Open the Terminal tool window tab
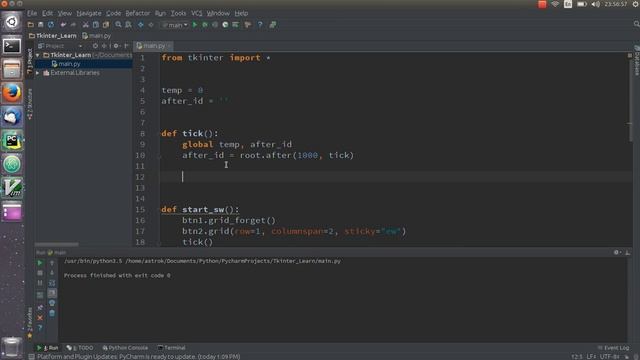This screenshot has width=640, height=360. pyautogui.click(x=171, y=348)
